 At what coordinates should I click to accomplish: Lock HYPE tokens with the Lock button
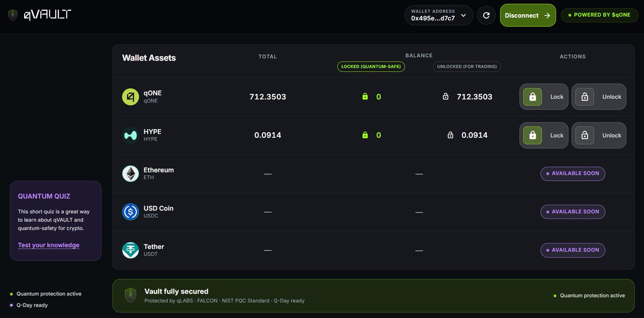click(544, 135)
